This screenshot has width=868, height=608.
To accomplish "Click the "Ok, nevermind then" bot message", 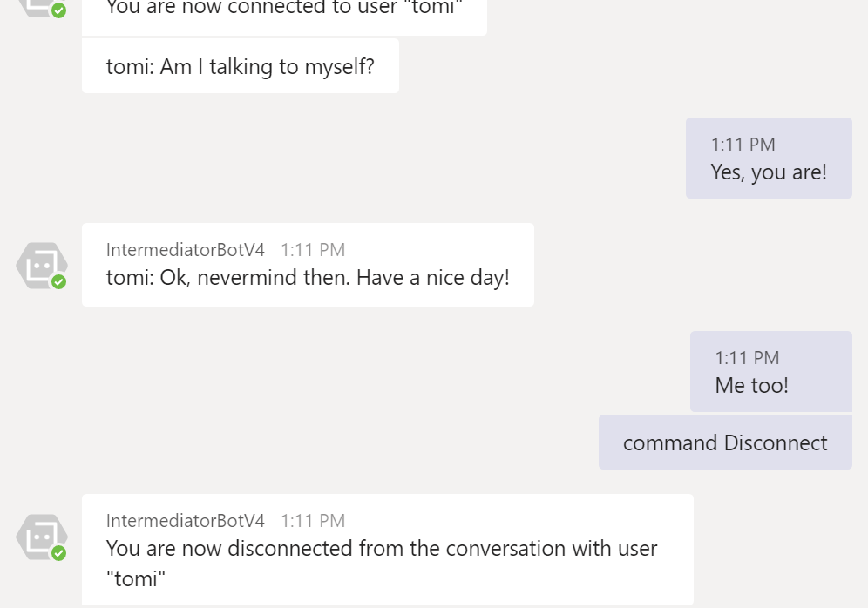I will click(308, 265).
